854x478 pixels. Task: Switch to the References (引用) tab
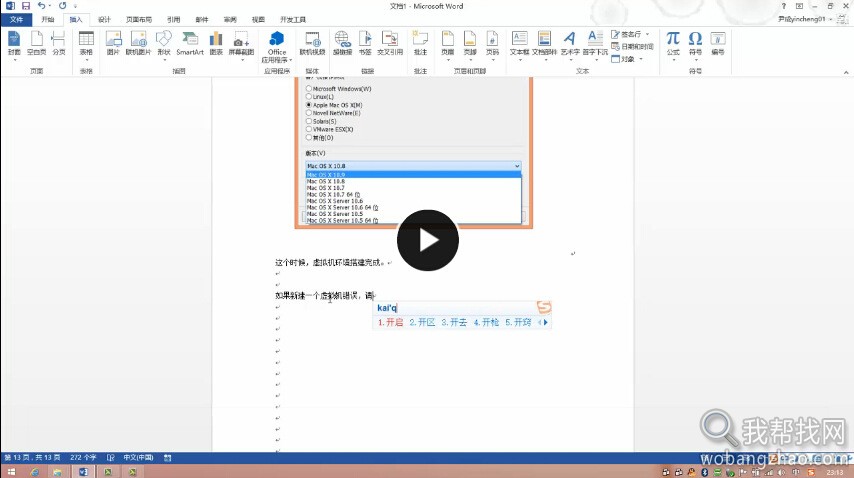173,20
